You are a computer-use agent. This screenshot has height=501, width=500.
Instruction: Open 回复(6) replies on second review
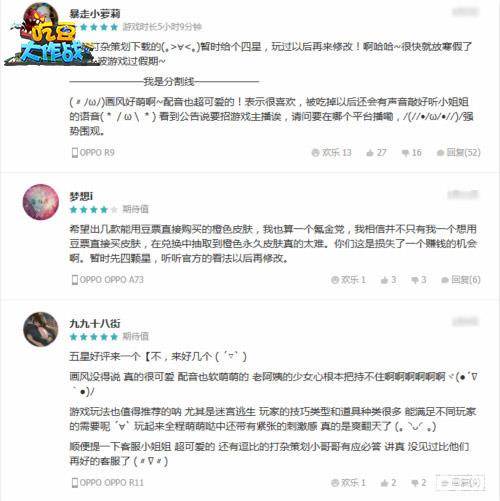click(x=461, y=280)
